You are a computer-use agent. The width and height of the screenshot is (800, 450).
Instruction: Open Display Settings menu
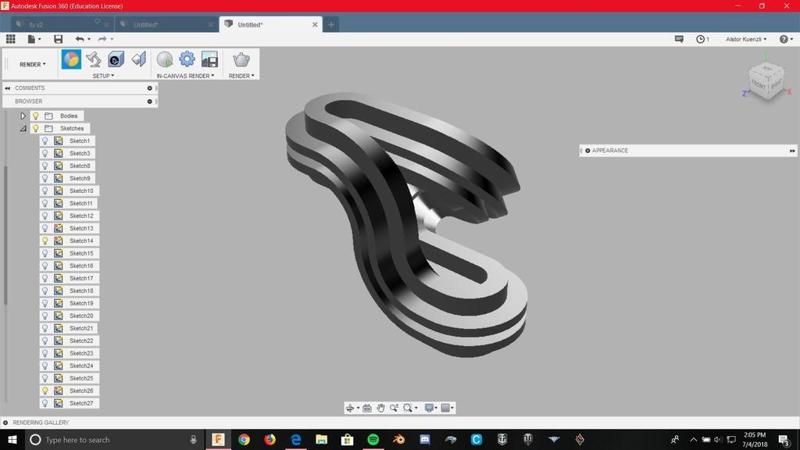pos(431,408)
